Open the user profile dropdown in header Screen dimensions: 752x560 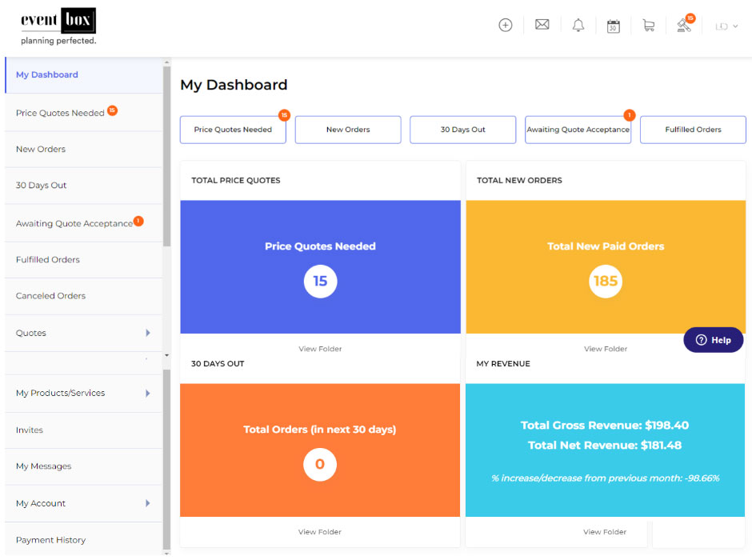[726, 26]
